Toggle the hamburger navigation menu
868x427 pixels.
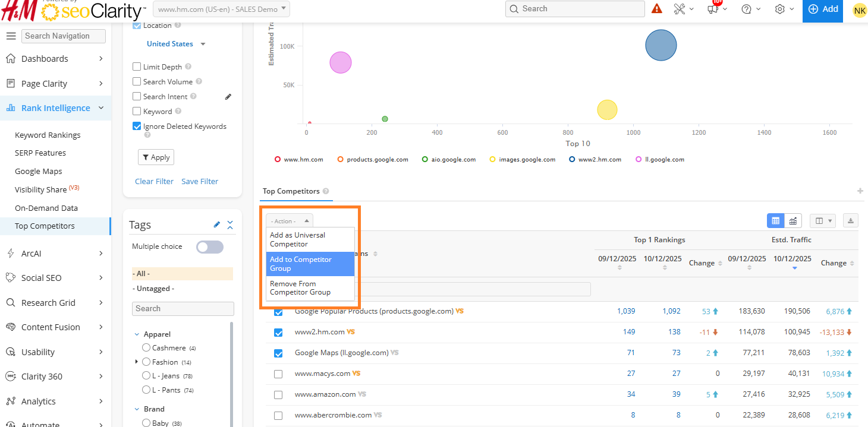click(11, 36)
